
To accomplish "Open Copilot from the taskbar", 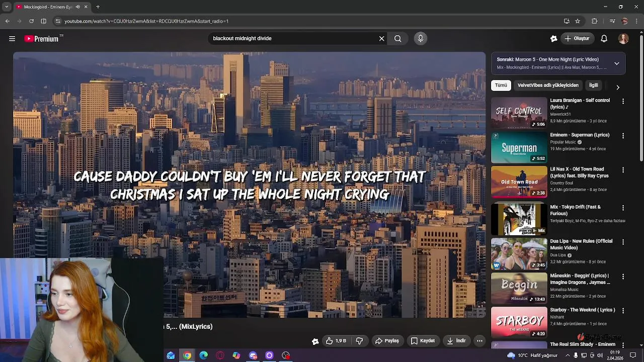I will [x=236, y=355].
